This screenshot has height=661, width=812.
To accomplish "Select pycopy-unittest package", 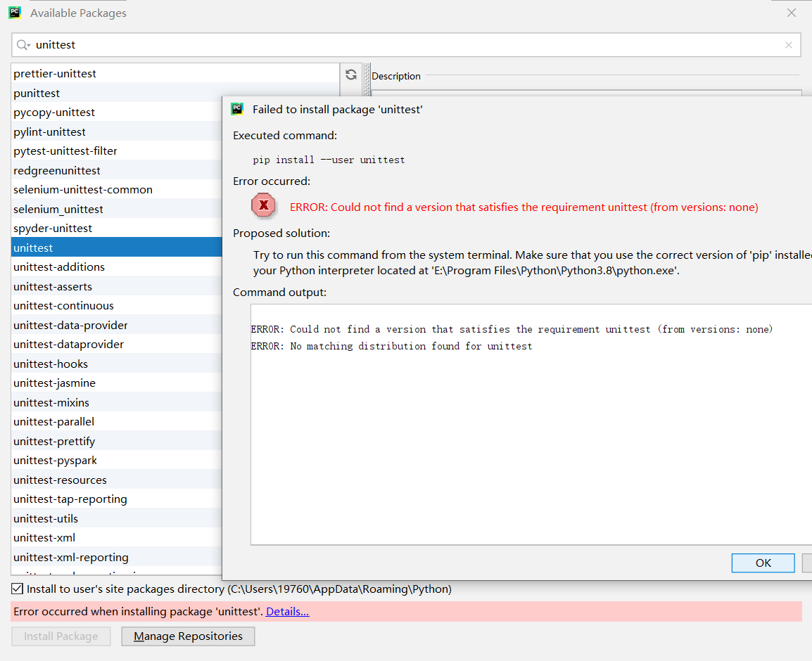I will (x=117, y=113).
